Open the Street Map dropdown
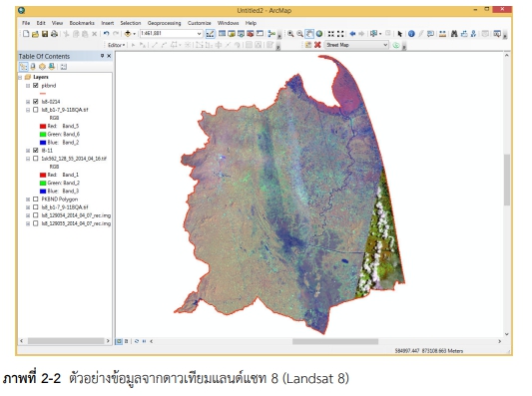This screenshot has height=396, width=532. [x=385, y=45]
